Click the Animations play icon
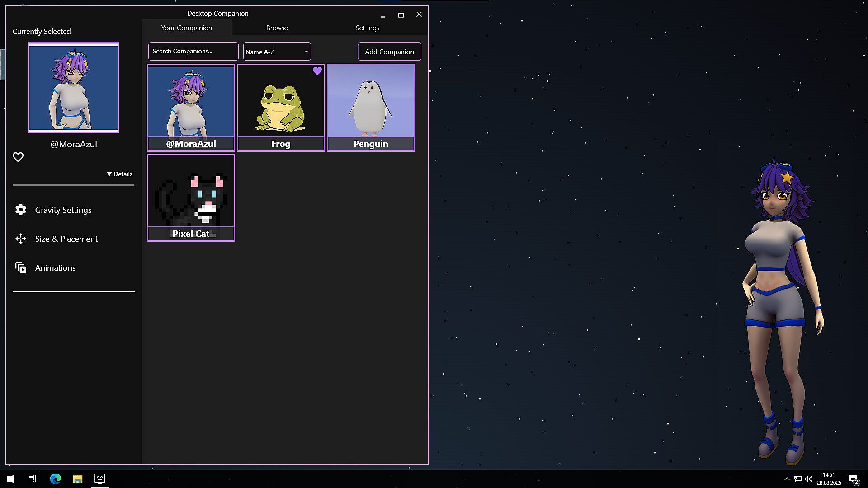Viewport: 868px width, 488px height. (x=21, y=267)
